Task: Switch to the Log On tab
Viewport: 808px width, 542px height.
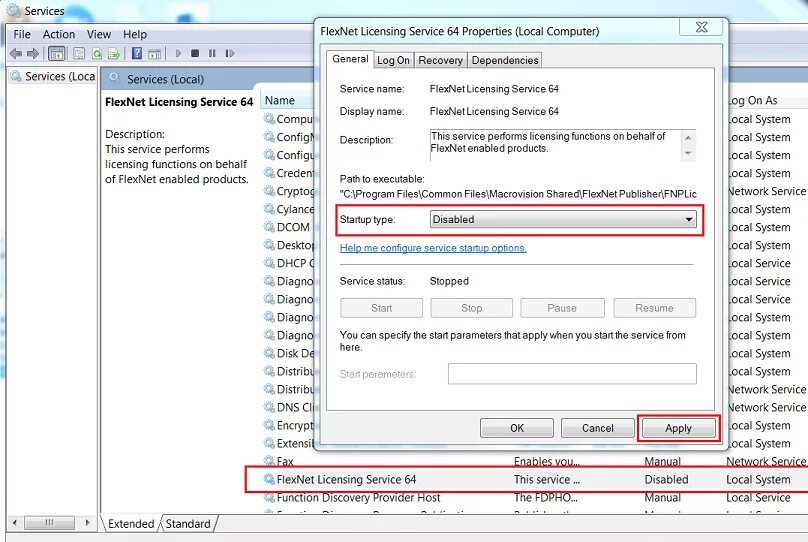Action: click(x=393, y=60)
